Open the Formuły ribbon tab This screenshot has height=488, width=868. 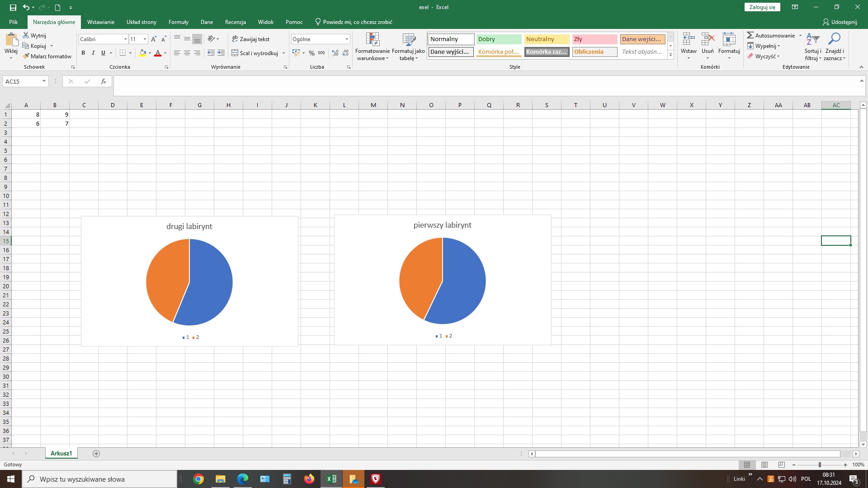point(178,22)
